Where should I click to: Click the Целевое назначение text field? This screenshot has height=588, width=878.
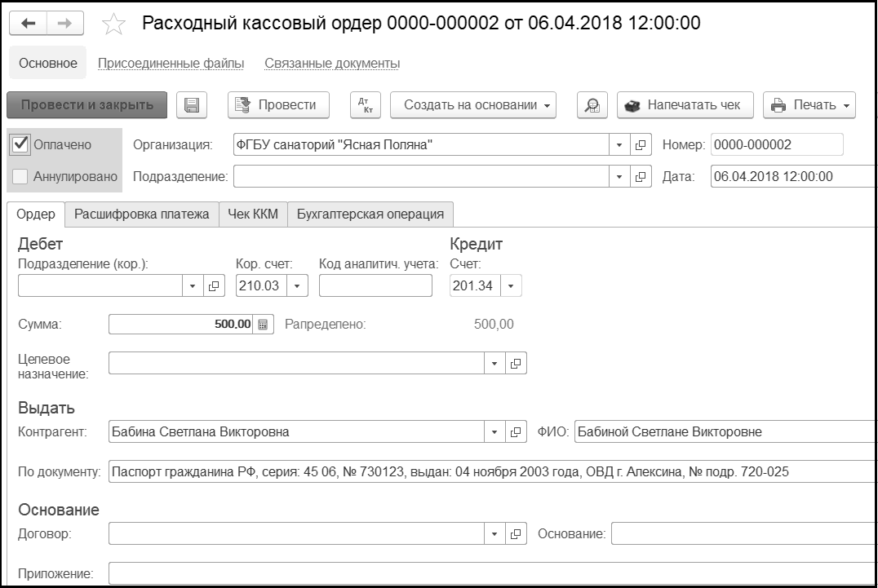click(297, 363)
